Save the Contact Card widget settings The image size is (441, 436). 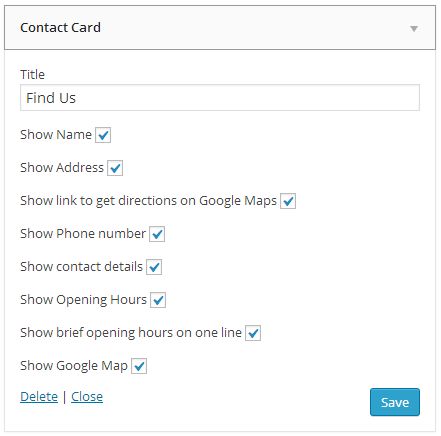pyautogui.click(x=395, y=402)
